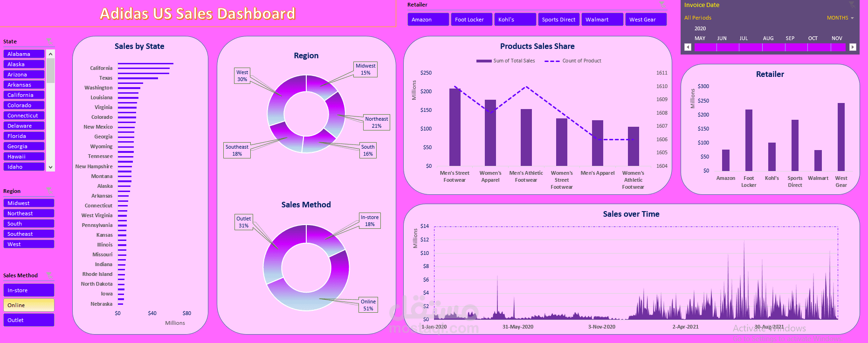This screenshot has height=343, width=868.
Task: Click the State slicer scroll-up arrow
Action: coord(51,54)
